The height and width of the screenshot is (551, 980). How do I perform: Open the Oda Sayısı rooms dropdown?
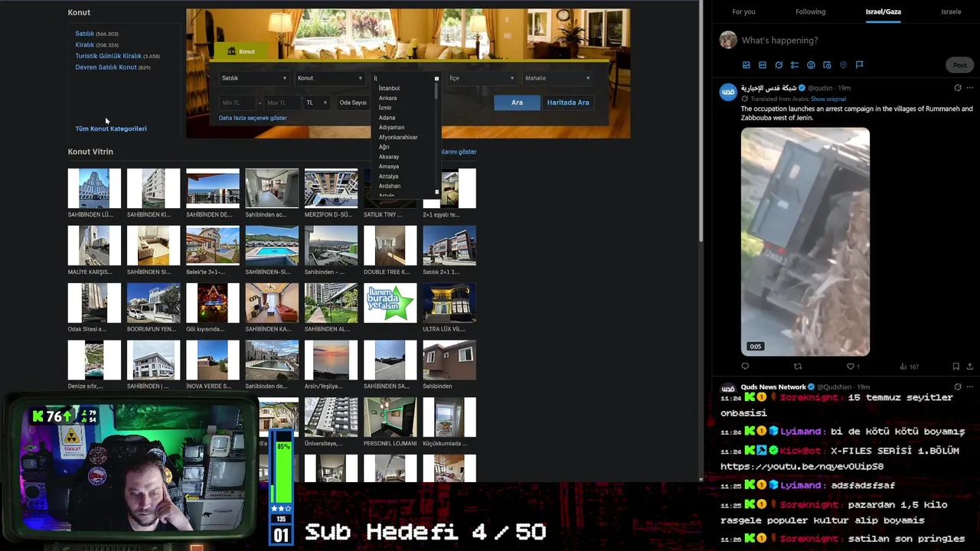[353, 103]
